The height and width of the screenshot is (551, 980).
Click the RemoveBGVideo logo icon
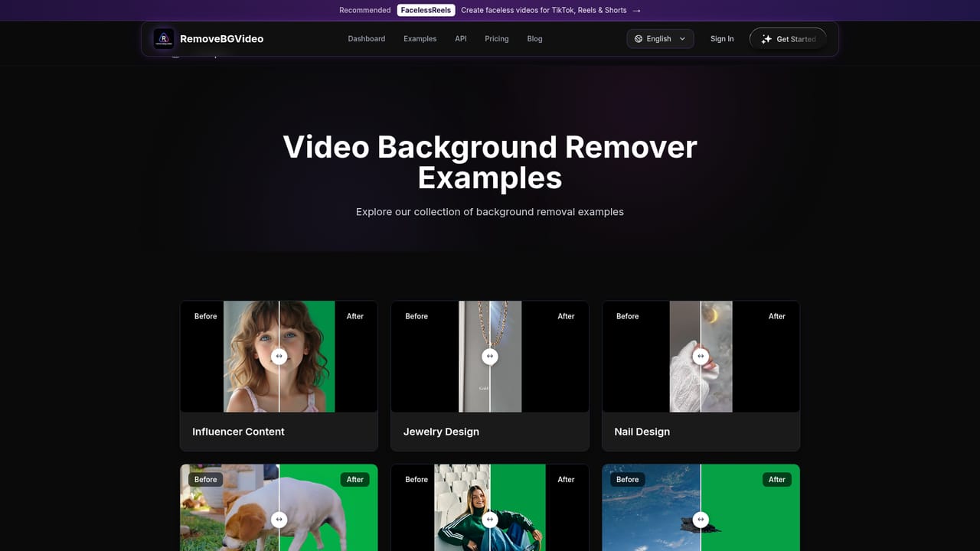tap(163, 38)
